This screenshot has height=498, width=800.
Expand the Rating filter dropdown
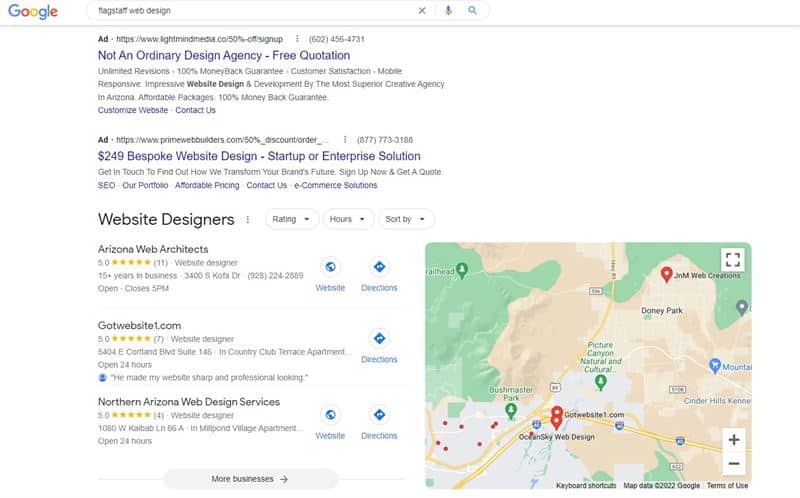(291, 219)
